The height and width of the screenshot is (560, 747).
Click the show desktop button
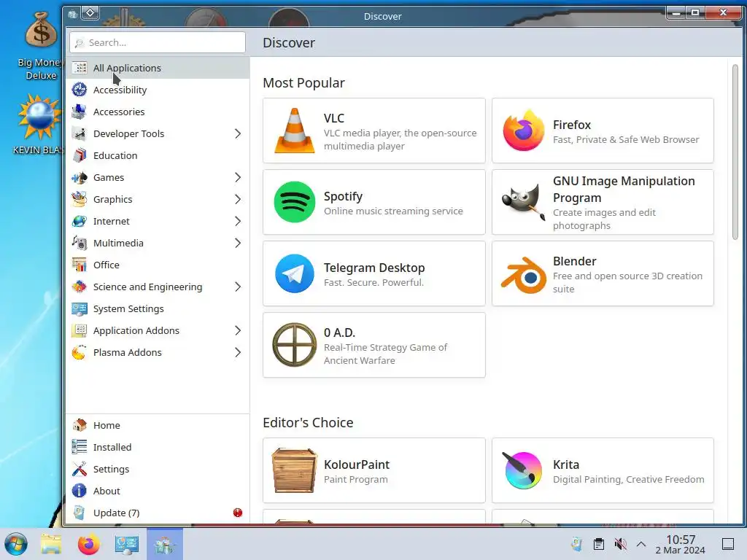[728, 544]
